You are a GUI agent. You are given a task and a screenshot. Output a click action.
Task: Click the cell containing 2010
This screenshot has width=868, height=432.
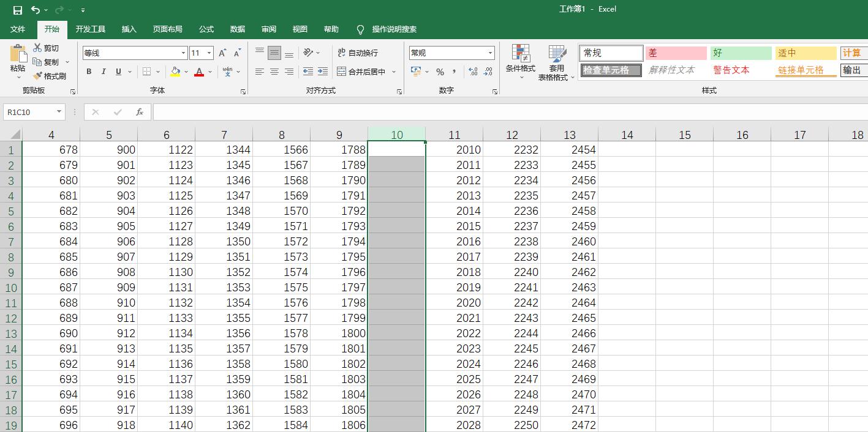point(454,149)
